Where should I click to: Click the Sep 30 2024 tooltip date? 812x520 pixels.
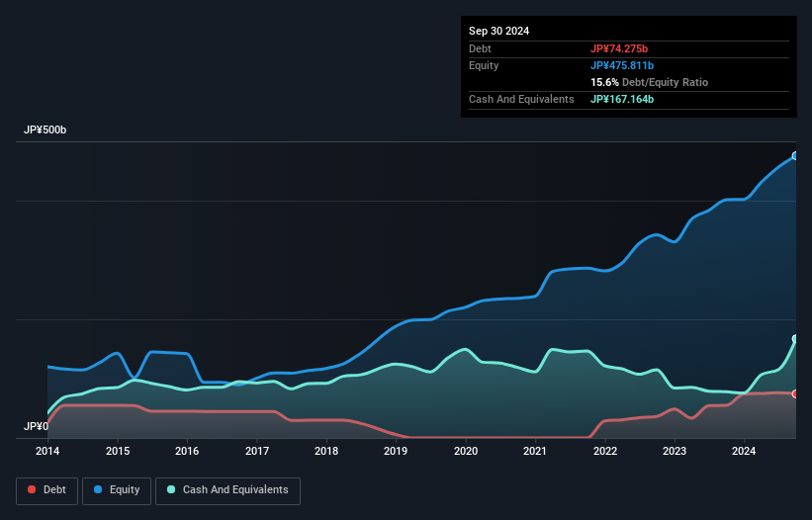(498, 31)
